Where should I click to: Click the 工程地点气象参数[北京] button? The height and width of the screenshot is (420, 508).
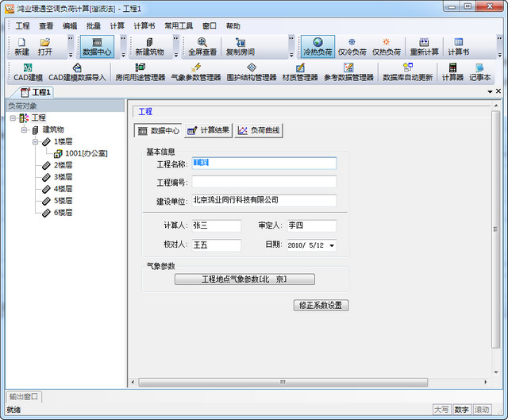244,279
